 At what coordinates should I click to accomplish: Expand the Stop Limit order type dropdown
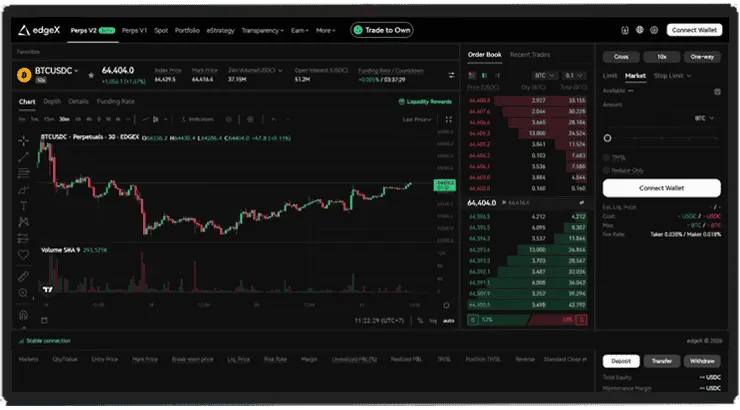673,75
